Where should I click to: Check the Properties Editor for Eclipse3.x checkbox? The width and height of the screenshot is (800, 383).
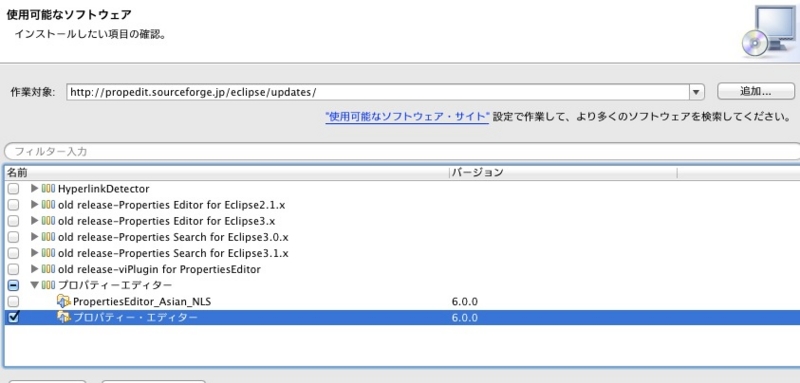click(14, 221)
